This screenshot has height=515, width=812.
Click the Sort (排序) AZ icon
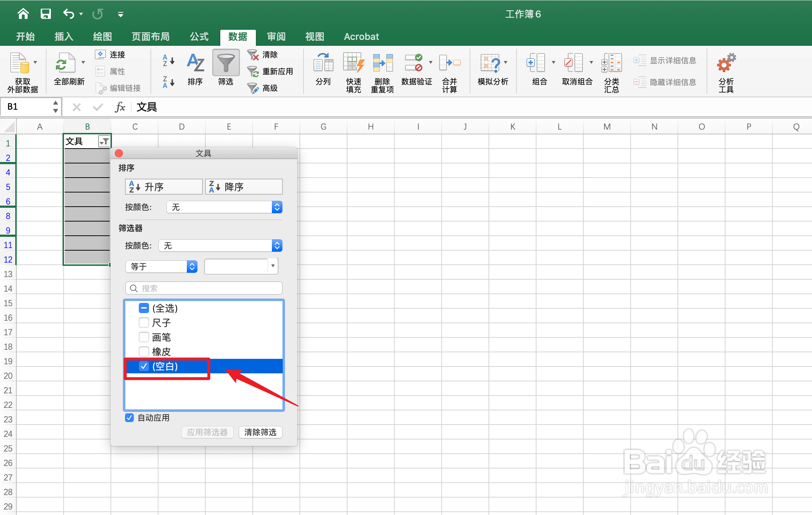point(195,63)
